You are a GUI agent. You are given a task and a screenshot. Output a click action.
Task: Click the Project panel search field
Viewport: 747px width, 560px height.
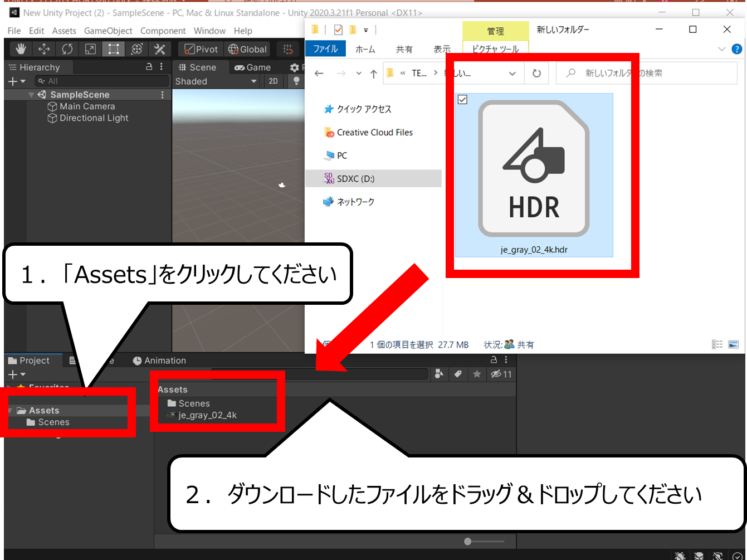(x=319, y=374)
